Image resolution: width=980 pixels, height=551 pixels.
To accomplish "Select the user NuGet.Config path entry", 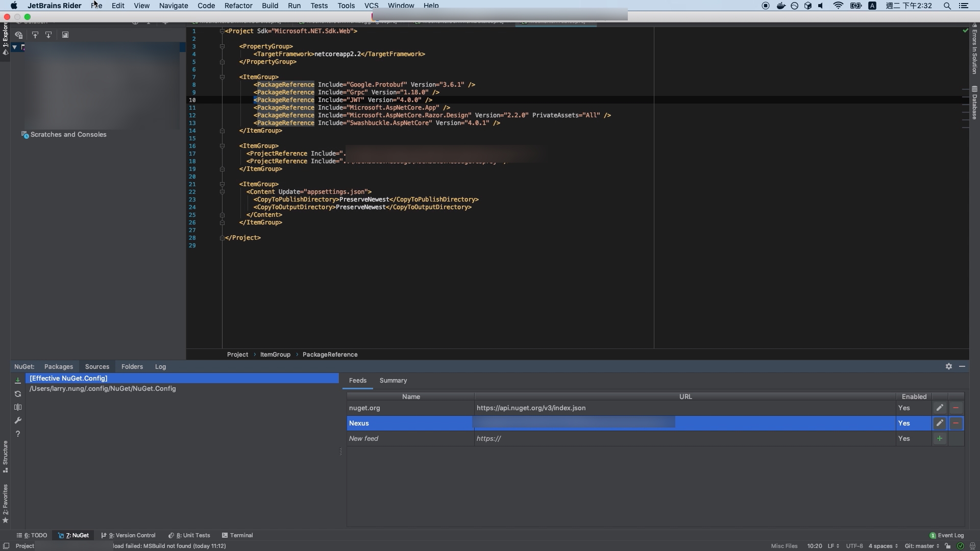I will [103, 389].
